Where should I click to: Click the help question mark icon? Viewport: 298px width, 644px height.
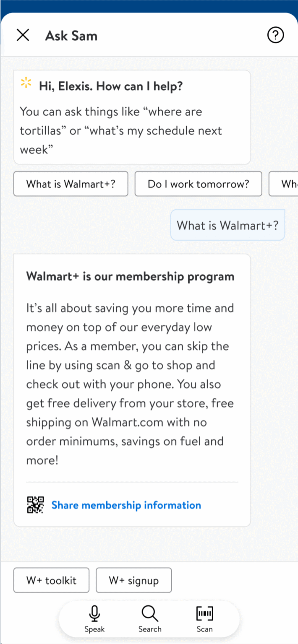coord(275,35)
